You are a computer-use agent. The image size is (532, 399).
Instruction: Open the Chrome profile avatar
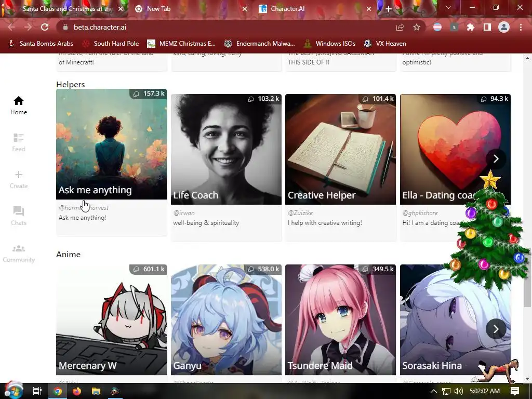click(504, 27)
